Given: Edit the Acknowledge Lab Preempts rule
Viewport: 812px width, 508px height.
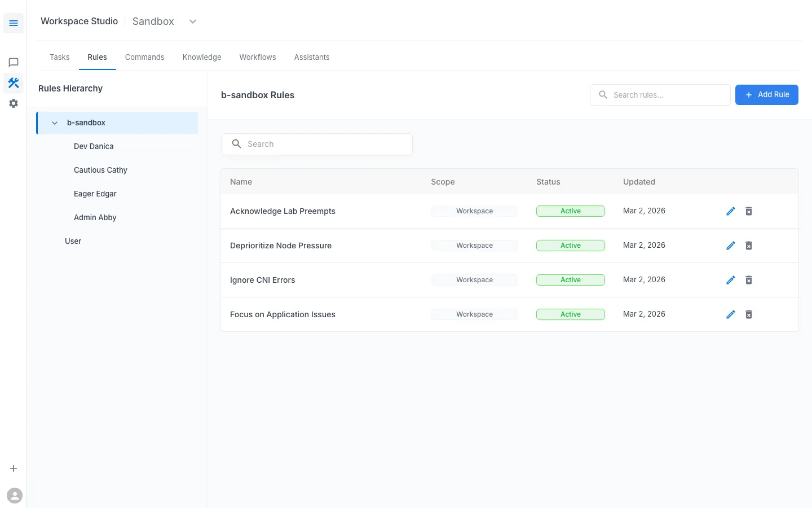Looking at the screenshot, I should tap(730, 211).
